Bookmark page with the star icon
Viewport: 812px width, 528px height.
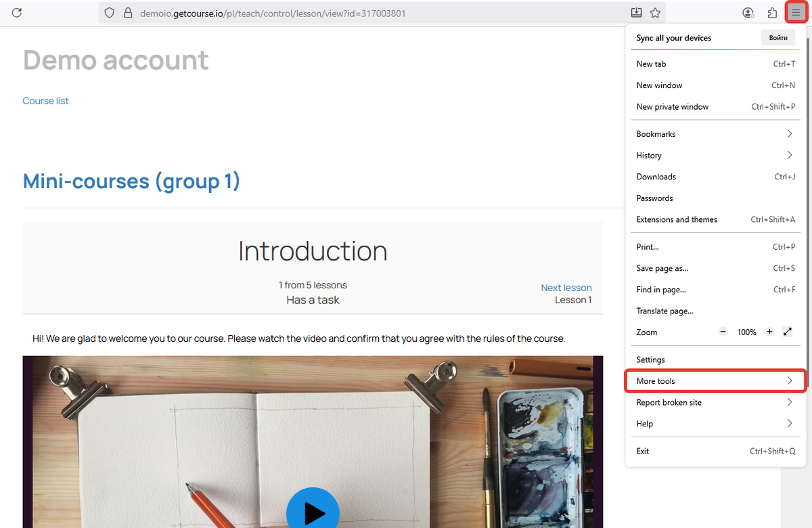pos(655,13)
